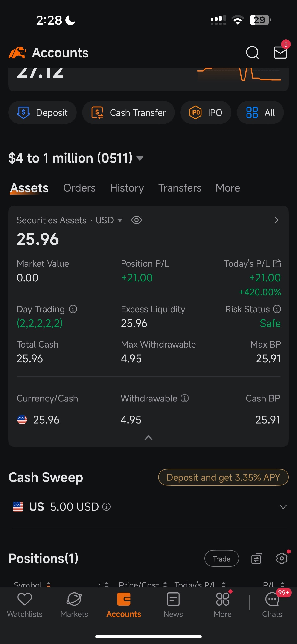Collapse the currency details chevron
297x644 pixels.
[x=148, y=438]
